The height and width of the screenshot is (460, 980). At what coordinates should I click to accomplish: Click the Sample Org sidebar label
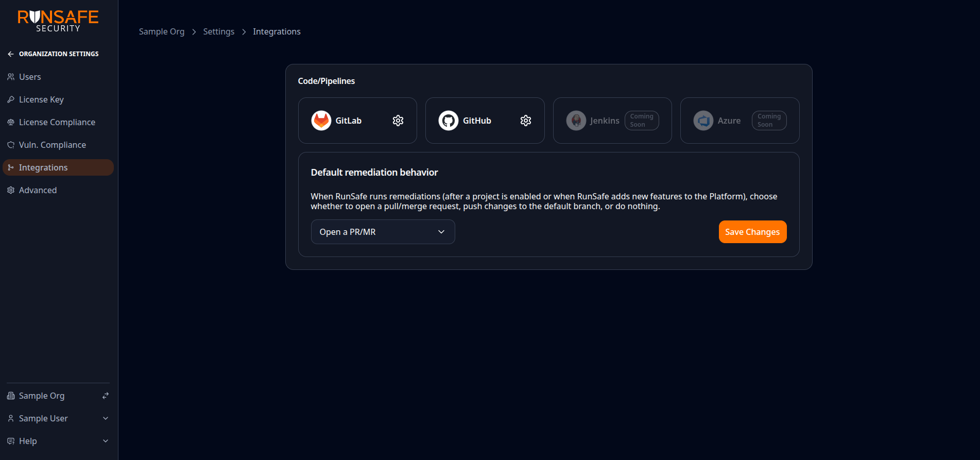point(42,396)
